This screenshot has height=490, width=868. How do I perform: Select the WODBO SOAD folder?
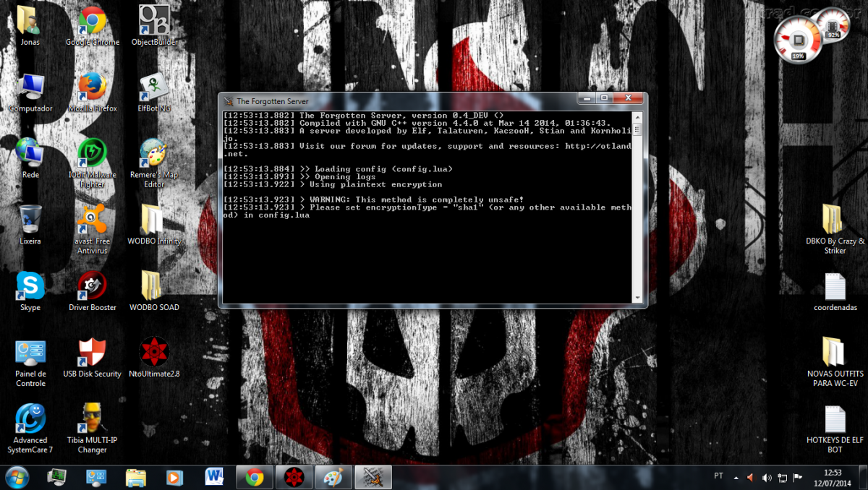pyautogui.click(x=154, y=291)
